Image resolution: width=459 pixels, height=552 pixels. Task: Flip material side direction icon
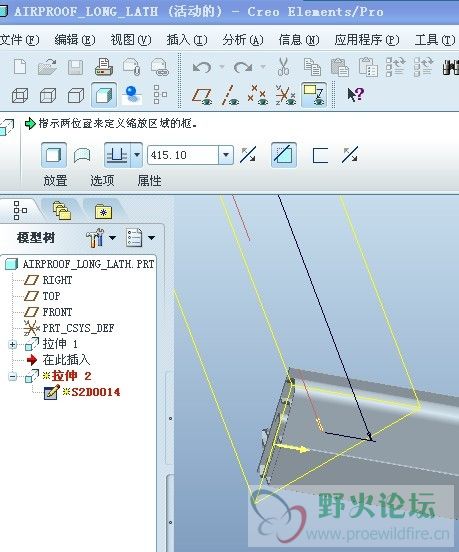pos(350,155)
